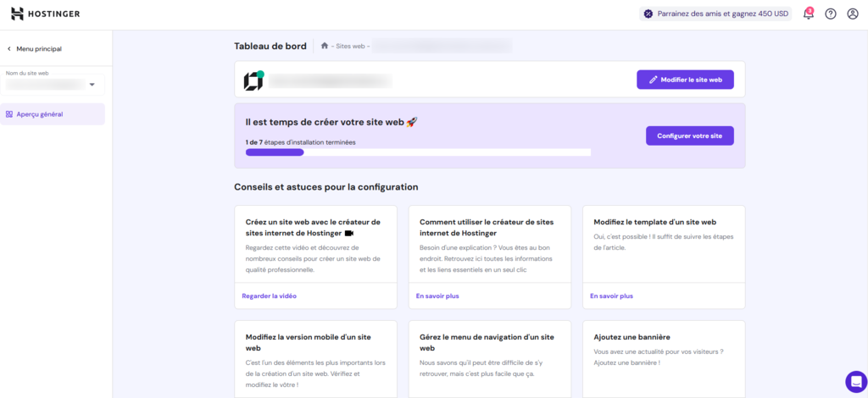868x398 pixels.
Task: Open Modifiez la version mobile card
Action: point(315,359)
